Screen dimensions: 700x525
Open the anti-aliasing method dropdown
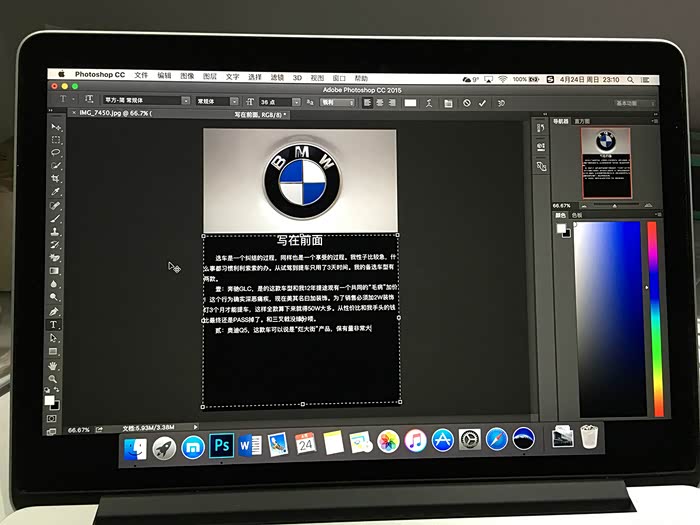point(338,103)
